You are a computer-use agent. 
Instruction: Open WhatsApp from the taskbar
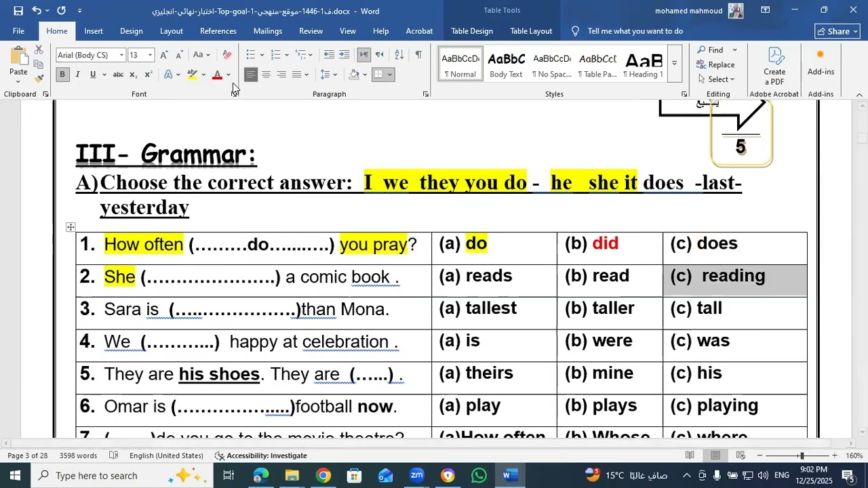click(x=479, y=476)
